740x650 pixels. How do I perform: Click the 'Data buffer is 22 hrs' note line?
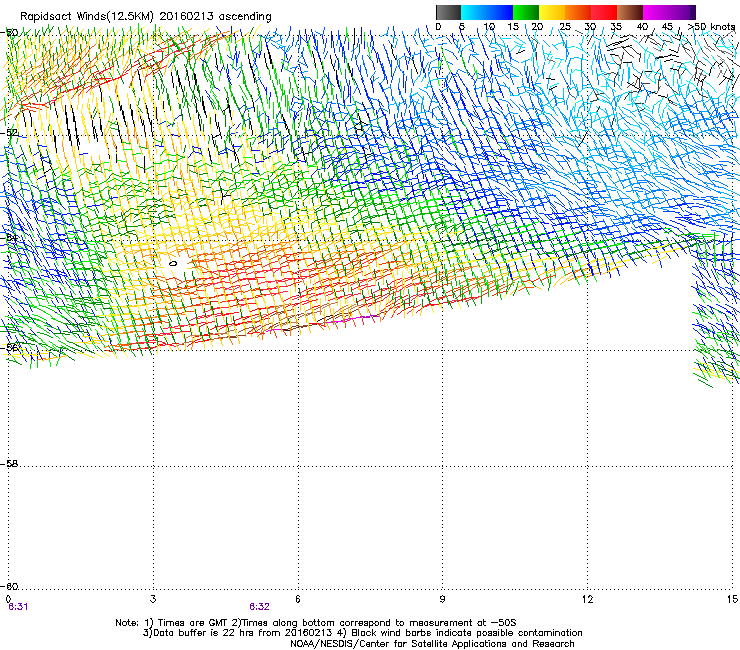362,633
